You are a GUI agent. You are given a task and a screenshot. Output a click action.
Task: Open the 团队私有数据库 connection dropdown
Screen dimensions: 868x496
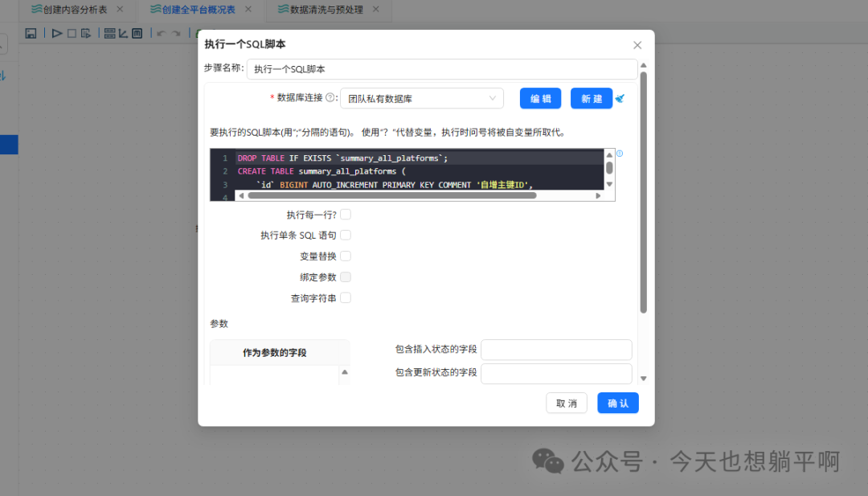(x=422, y=99)
